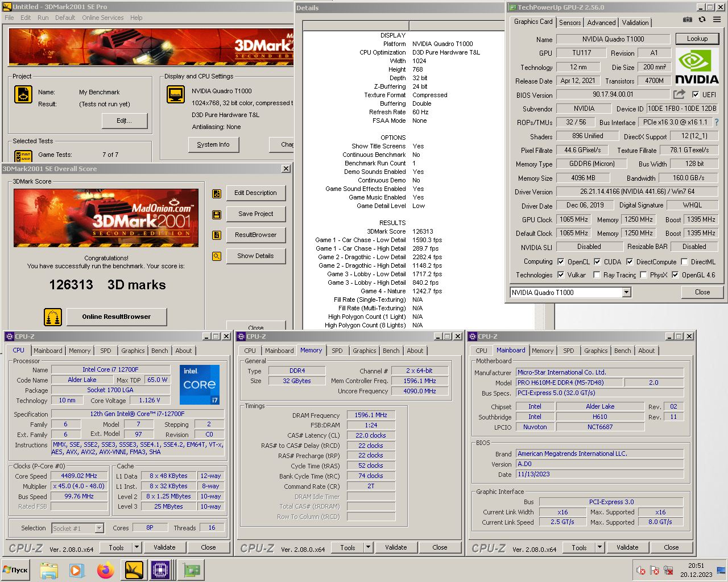Click the Save Project button
This screenshot has height=582, width=728.
click(255, 214)
